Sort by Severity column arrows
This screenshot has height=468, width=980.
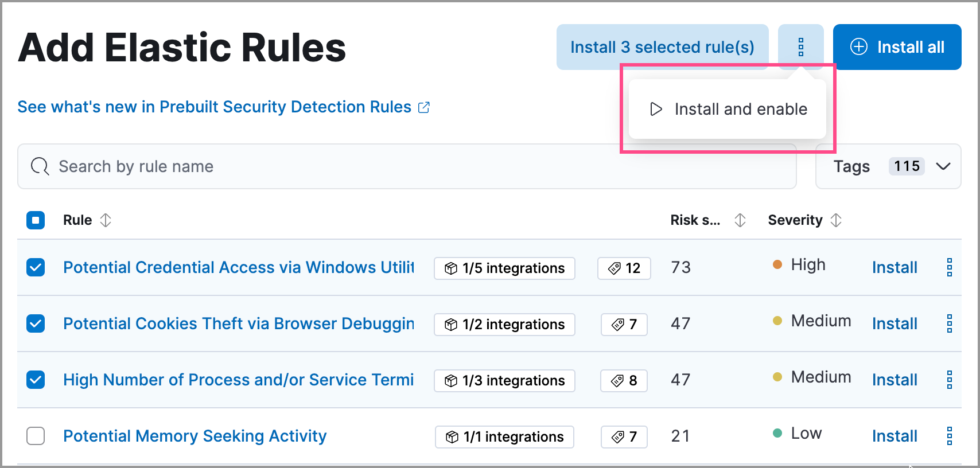point(836,220)
